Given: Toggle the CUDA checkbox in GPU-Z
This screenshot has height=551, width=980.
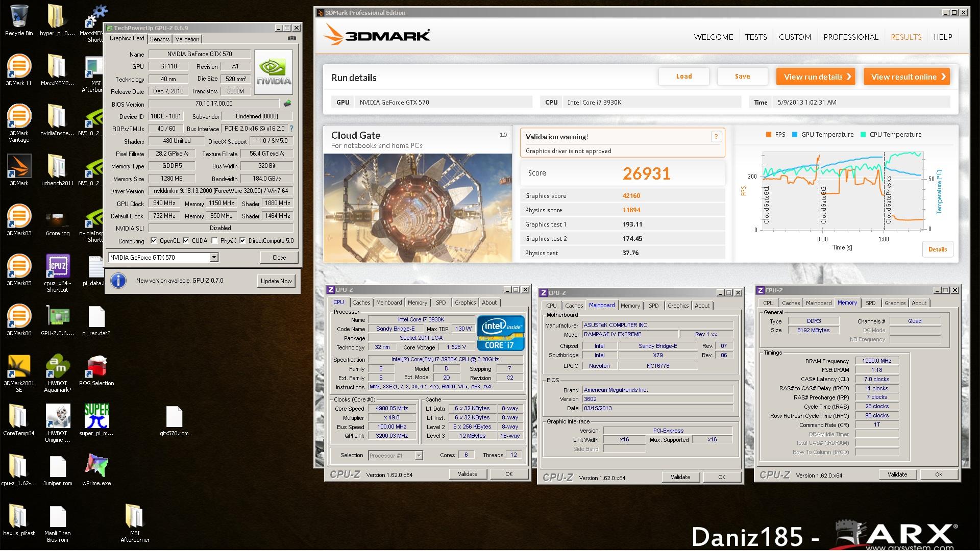Looking at the screenshot, I should pyautogui.click(x=186, y=241).
